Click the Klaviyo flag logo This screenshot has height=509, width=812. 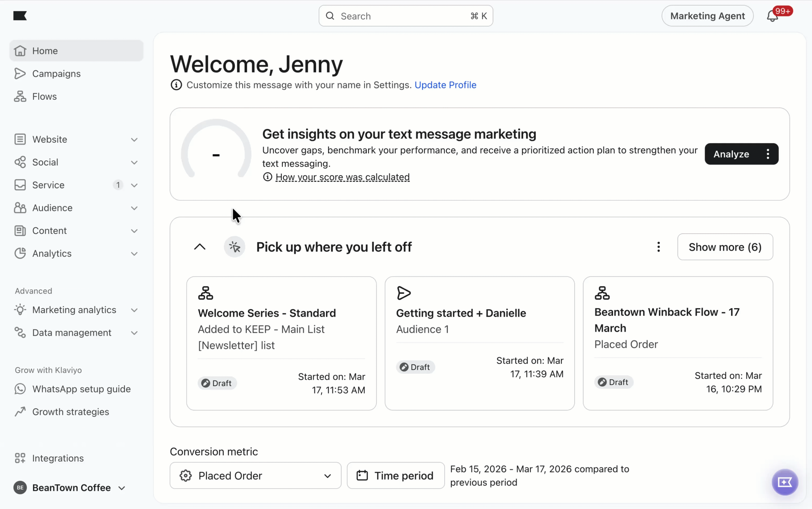point(20,16)
